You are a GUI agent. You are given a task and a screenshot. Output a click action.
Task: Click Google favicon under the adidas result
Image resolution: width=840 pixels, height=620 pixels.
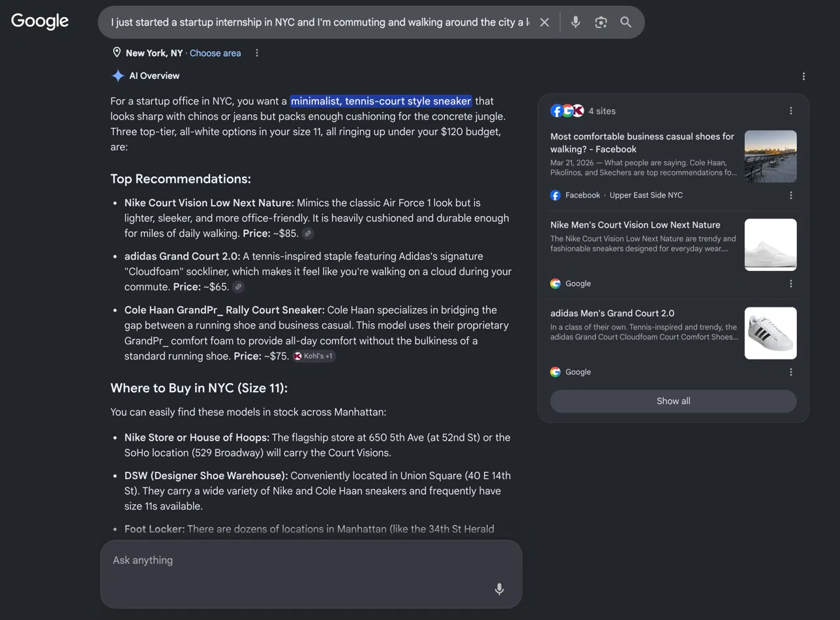[x=556, y=372]
